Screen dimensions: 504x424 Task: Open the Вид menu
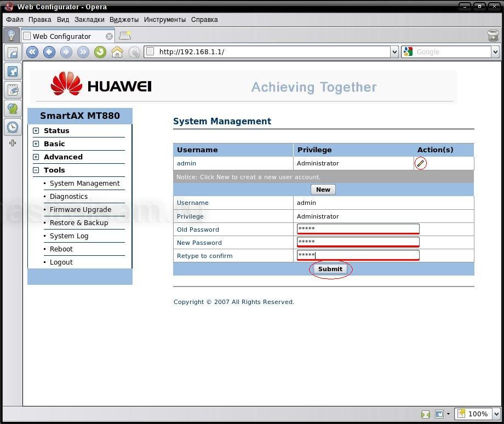click(x=63, y=20)
